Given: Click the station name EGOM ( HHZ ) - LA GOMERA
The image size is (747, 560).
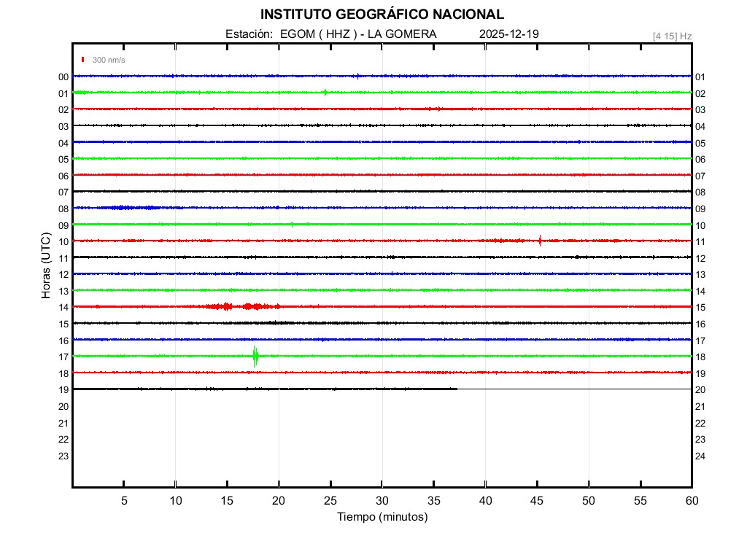Looking at the screenshot, I should [x=358, y=34].
